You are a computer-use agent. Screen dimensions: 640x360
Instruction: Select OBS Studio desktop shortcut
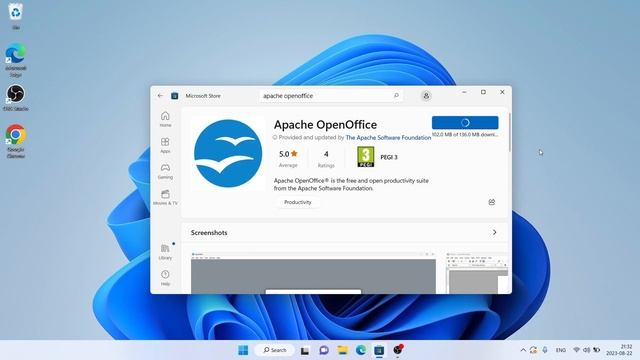click(x=16, y=98)
